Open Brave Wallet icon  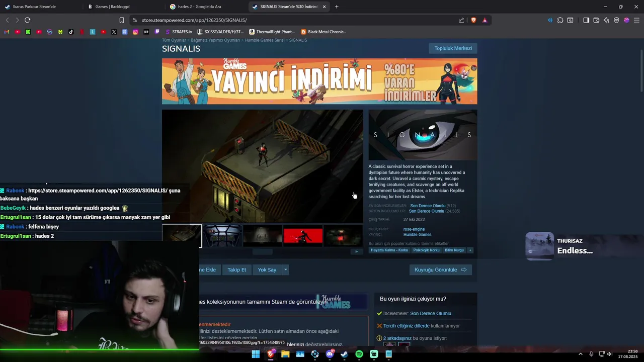click(596, 20)
